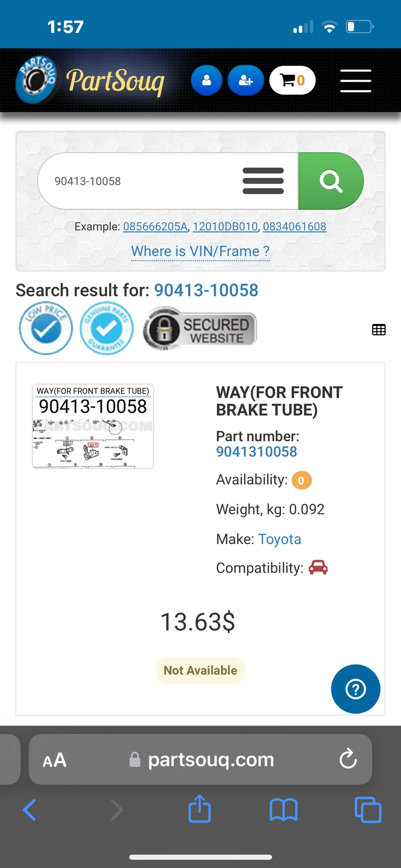Open example part 085666205A link
Screen dimensions: 401x868
(x=155, y=226)
